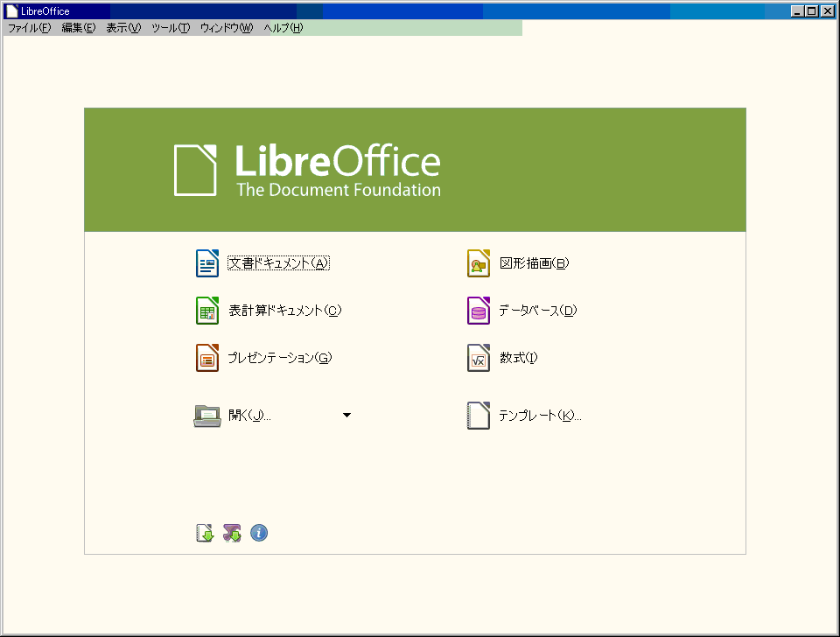This screenshot has height=637, width=840.
Task: Click the Draw drawing icon
Action: tap(479, 263)
